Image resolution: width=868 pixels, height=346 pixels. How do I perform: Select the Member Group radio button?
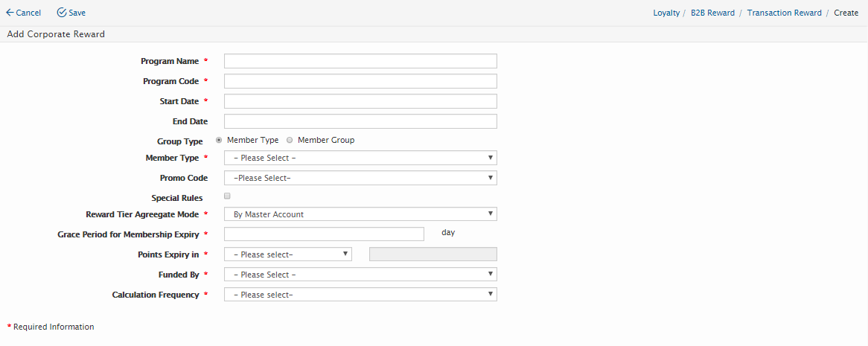click(290, 140)
